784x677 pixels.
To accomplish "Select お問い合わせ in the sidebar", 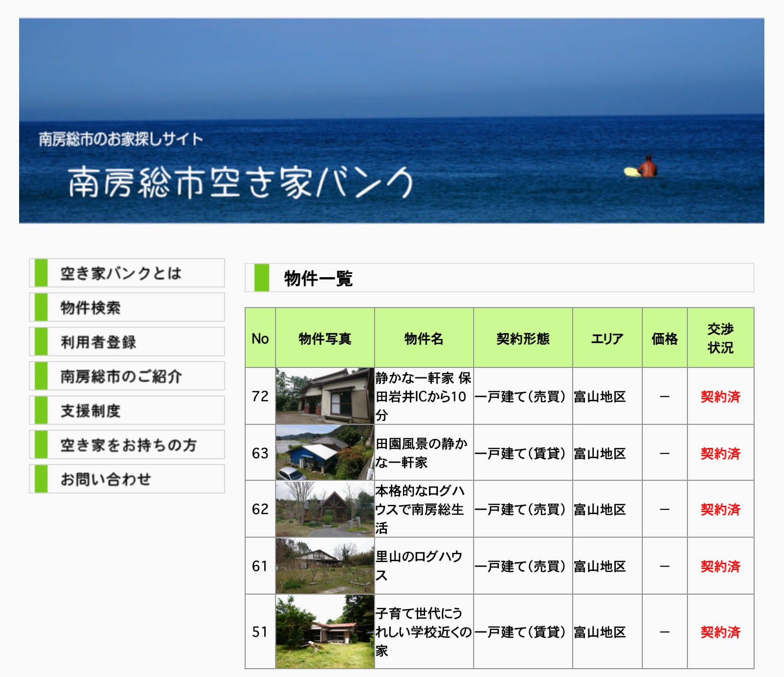I will point(127,479).
